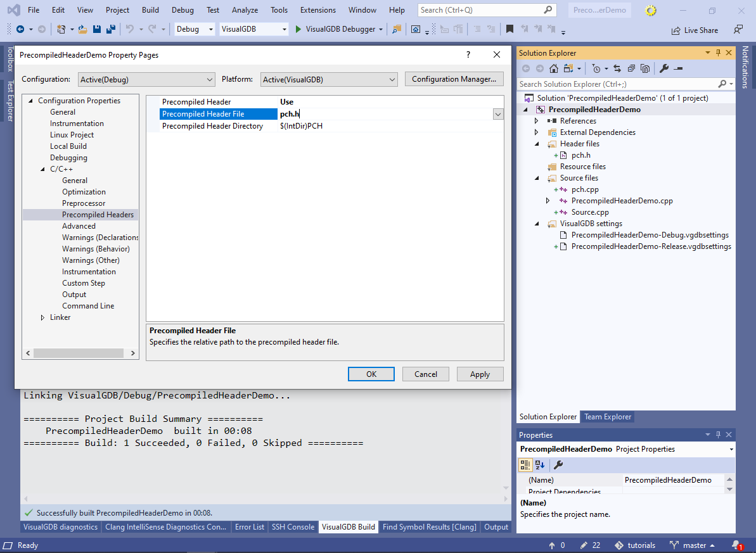This screenshot has width=756, height=553.
Task: Click the Precompiled Header File value field
Action: [x=385, y=114]
